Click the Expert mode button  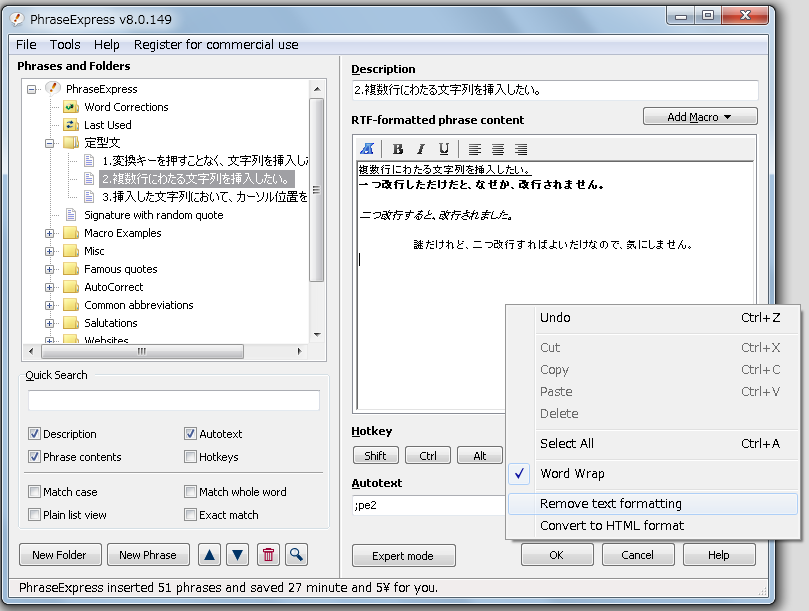coord(403,556)
